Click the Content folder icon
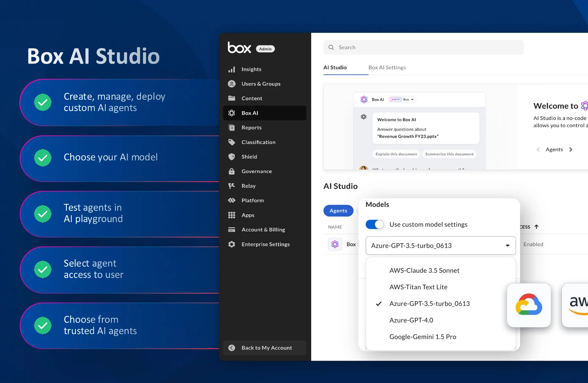 point(232,98)
